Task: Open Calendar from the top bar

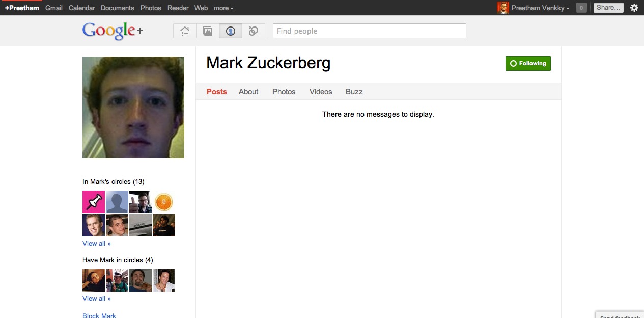Action: tap(82, 8)
